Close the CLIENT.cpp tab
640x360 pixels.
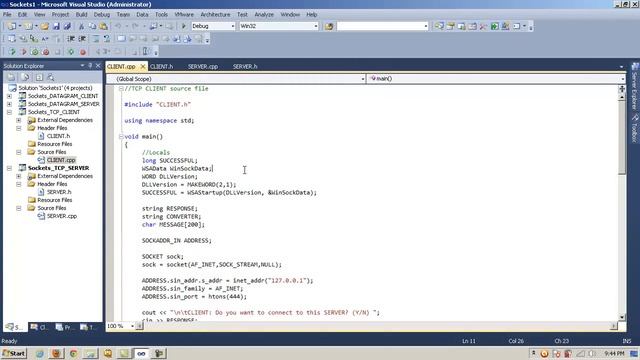click(143, 66)
